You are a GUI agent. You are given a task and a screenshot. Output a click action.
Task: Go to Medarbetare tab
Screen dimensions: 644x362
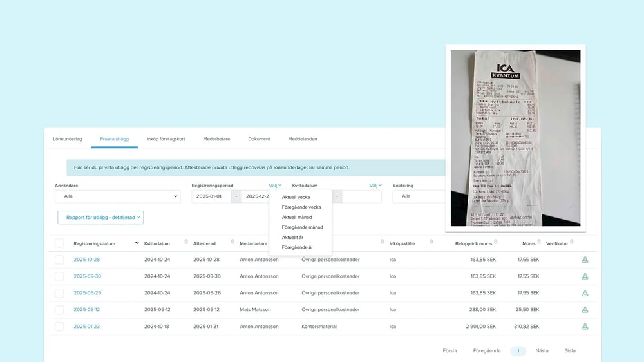coord(216,139)
